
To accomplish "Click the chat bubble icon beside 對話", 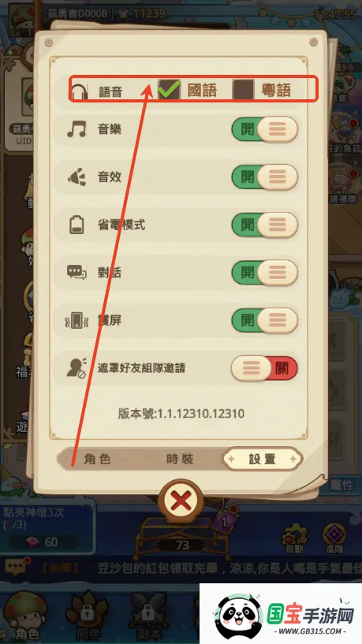I will [x=77, y=272].
